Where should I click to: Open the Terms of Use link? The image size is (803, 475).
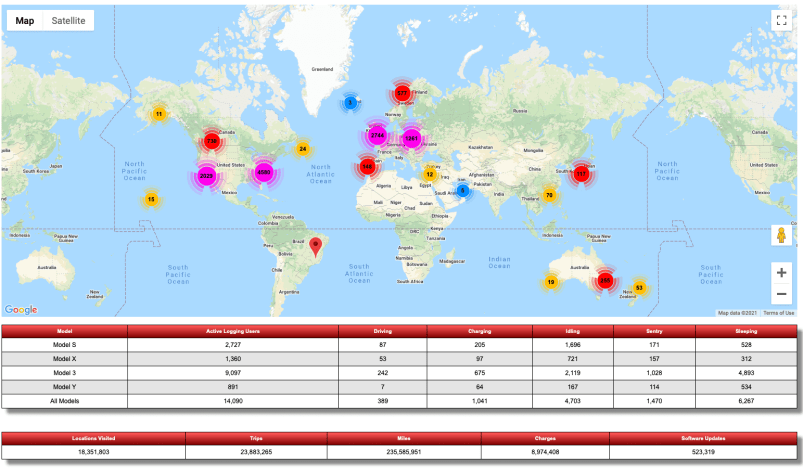click(x=778, y=313)
